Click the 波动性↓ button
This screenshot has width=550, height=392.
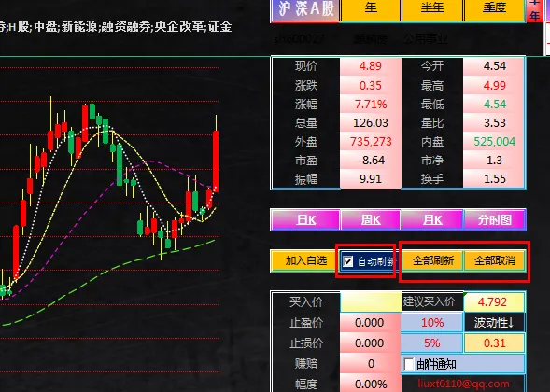494,322
